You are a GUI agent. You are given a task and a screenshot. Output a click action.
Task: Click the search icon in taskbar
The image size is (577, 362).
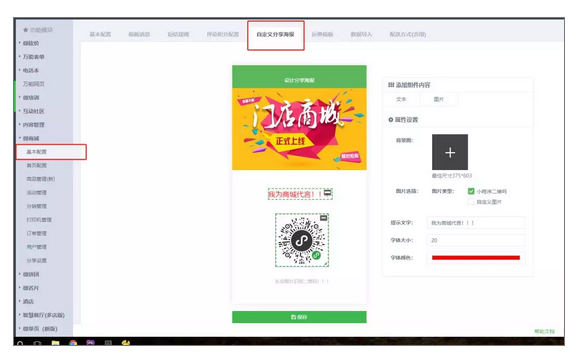click(20, 343)
